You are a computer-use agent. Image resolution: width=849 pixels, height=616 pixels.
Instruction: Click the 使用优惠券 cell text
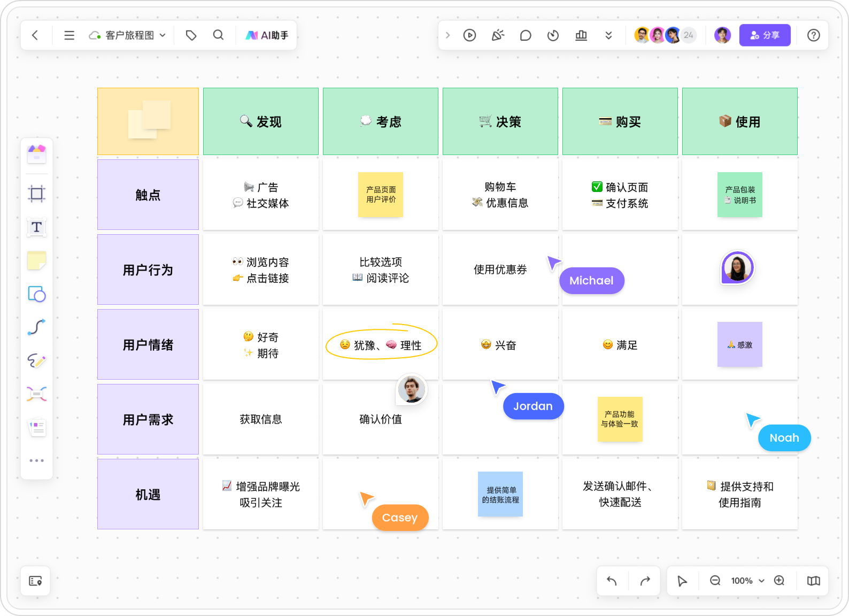pyautogui.click(x=500, y=269)
